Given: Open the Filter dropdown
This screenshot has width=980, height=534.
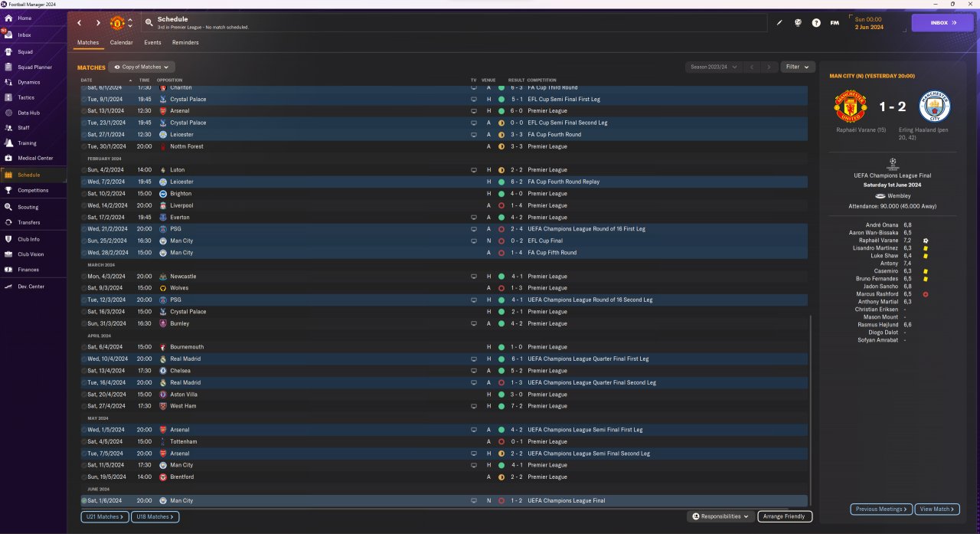Looking at the screenshot, I should pos(797,67).
